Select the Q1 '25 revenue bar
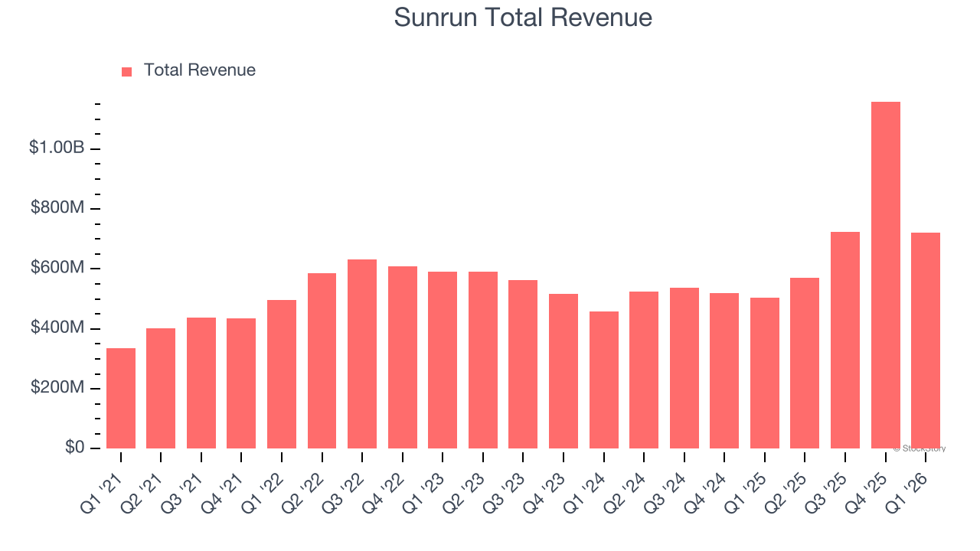This screenshot has width=980, height=551. [x=765, y=373]
